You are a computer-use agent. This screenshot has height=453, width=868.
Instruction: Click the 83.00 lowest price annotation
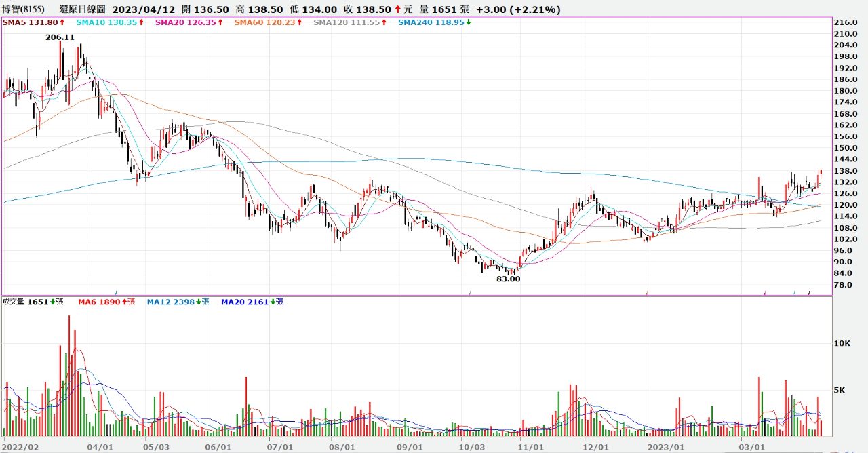tap(508, 279)
